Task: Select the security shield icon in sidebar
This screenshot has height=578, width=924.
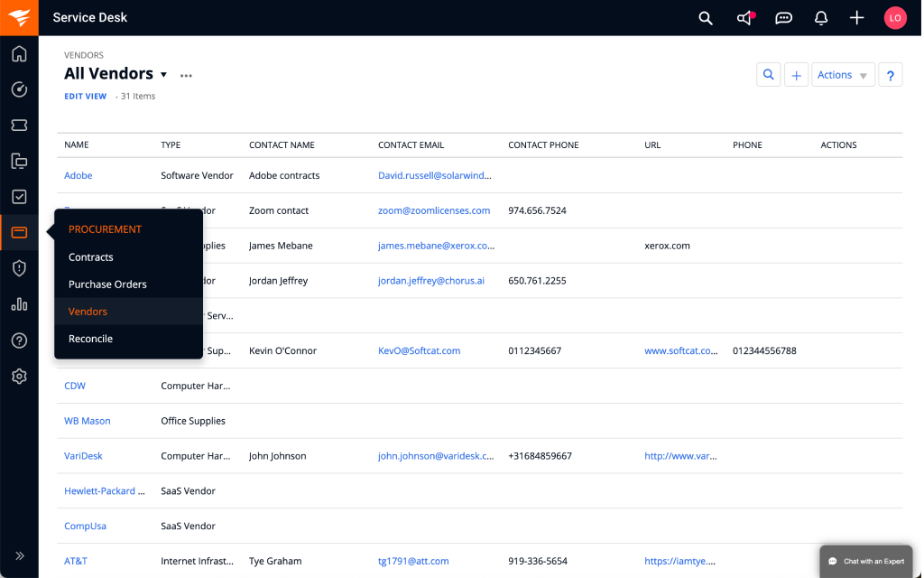Action: 19,268
